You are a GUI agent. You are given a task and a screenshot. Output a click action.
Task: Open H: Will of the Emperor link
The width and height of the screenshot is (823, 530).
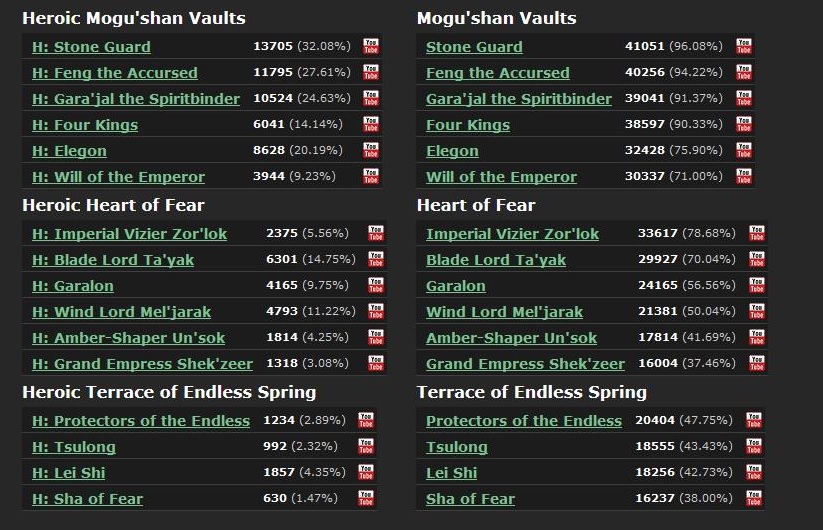tap(118, 177)
